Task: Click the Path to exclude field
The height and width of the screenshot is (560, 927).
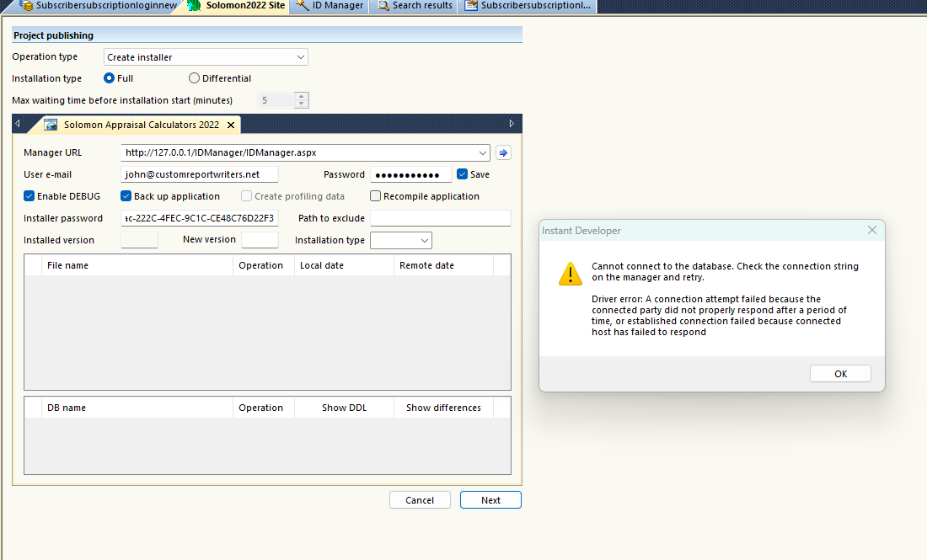Action: point(441,218)
